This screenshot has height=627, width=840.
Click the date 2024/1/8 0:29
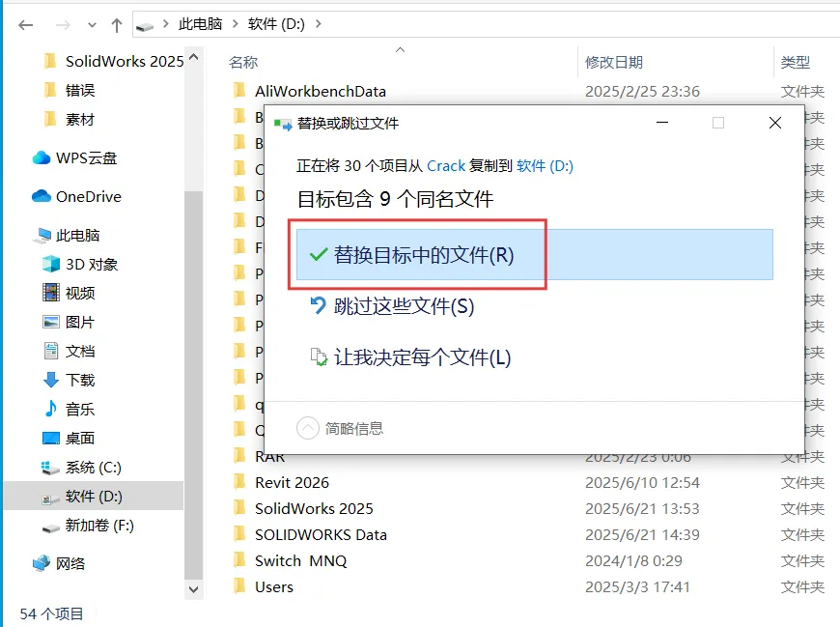click(x=633, y=561)
